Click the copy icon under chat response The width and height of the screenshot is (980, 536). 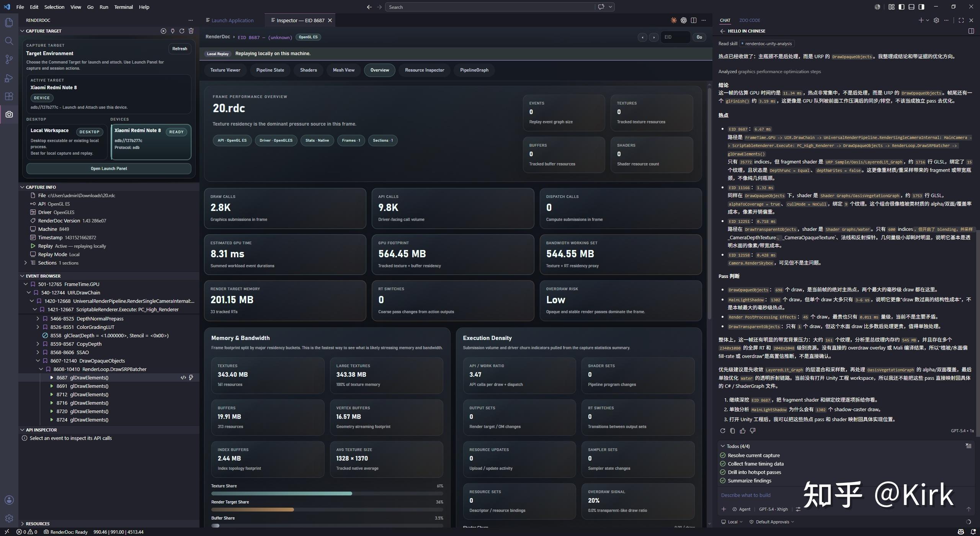733,431
